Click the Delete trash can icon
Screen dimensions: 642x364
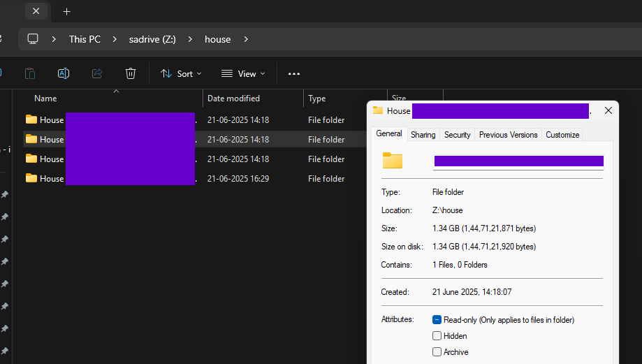pyautogui.click(x=131, y=73)
